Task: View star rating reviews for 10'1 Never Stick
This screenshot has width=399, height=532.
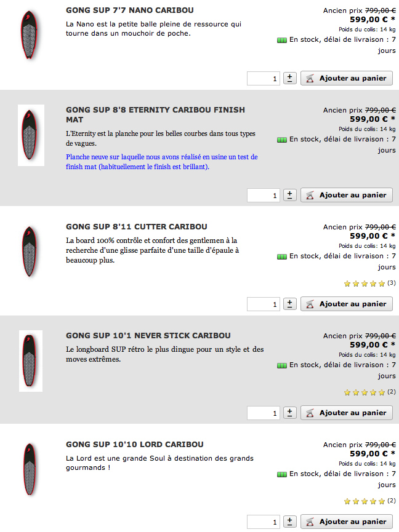Action: (x=365, y=392)
